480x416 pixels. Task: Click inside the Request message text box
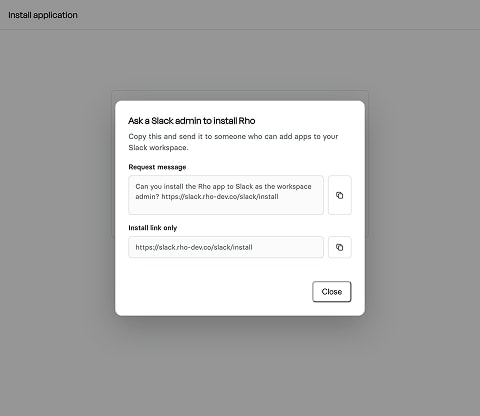[226, 195]
